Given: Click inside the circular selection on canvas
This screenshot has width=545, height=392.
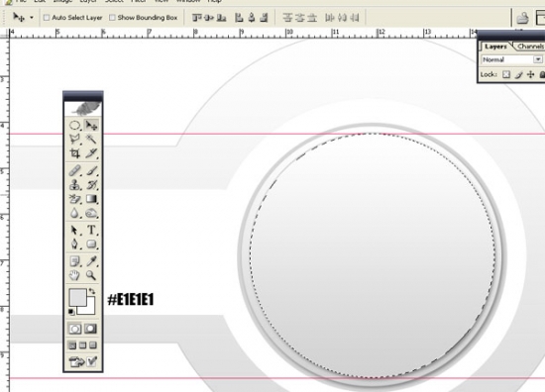Looking at the screenshot, I should click(372, 255).
